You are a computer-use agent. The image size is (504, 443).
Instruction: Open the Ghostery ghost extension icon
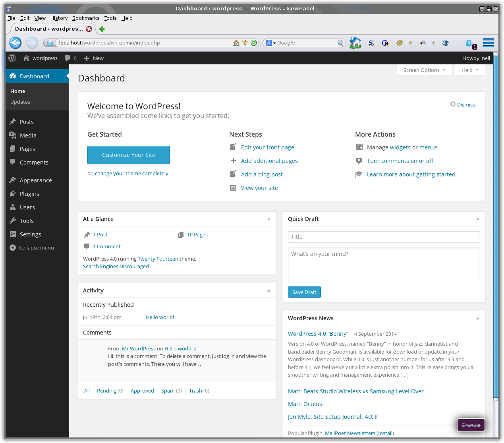pyautogui.click(x=470, y=43)
